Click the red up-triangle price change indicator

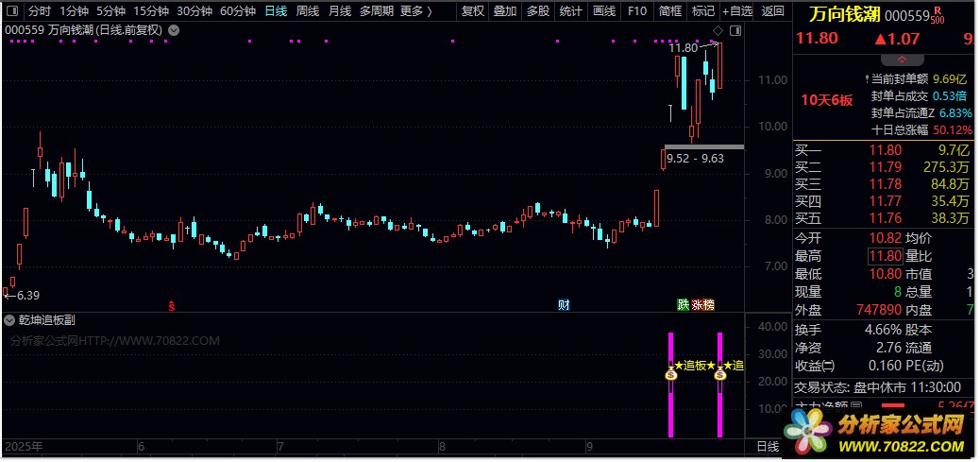point(880,40)
